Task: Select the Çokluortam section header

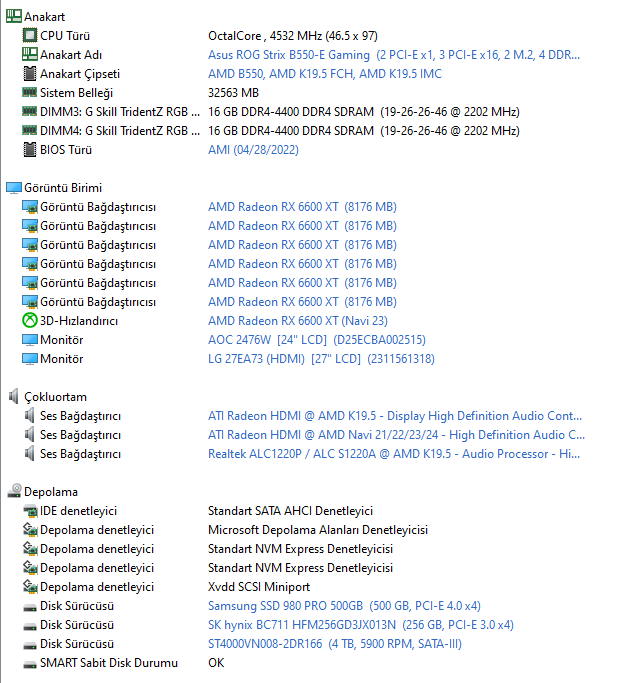Action: (x=55, y=397)
